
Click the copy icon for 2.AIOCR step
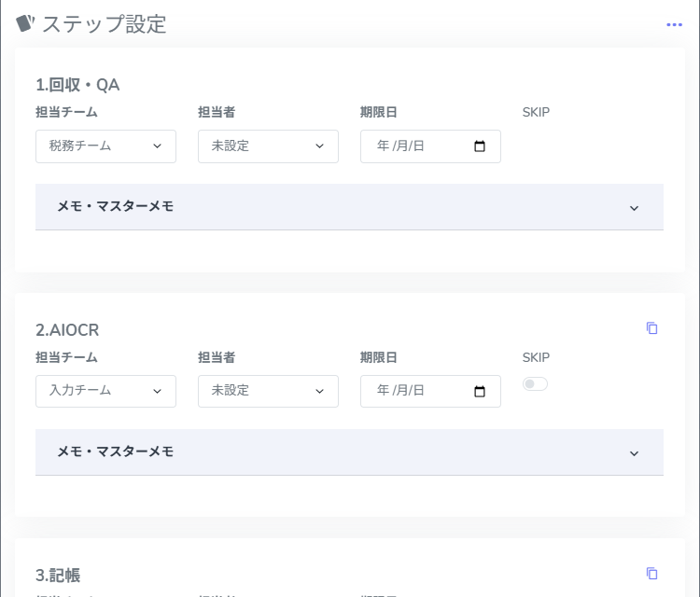(652, 328)
